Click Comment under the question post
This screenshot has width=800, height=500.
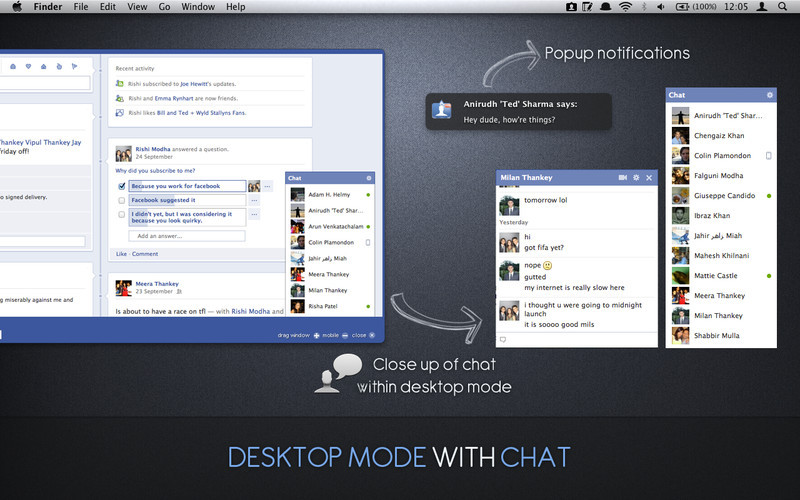(145, 254)
